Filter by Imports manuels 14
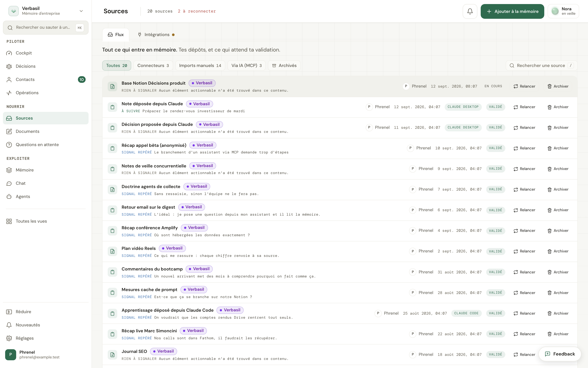588x368 pixels. pyautogui.click(x=200, y=66)
